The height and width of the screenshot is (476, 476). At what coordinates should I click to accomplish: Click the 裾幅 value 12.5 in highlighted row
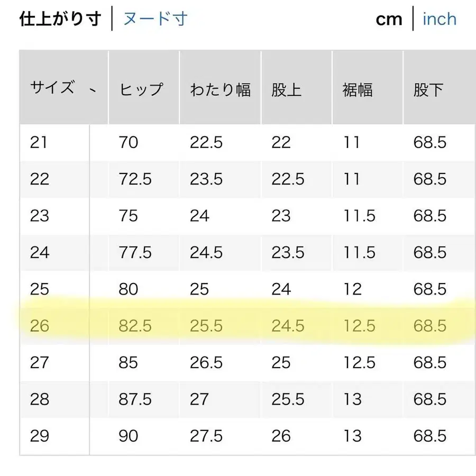coord(360,326)
